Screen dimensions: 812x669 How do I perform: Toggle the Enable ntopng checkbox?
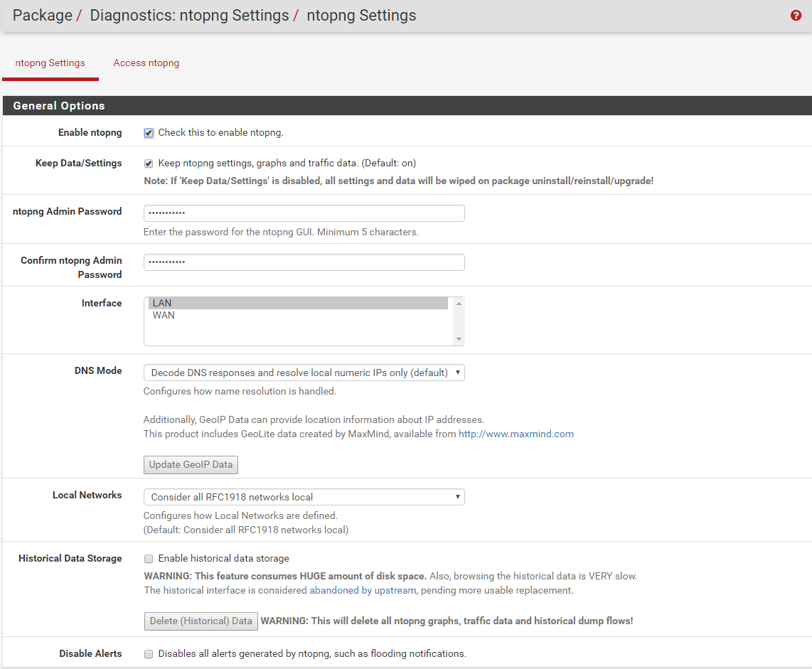[149, 133]
